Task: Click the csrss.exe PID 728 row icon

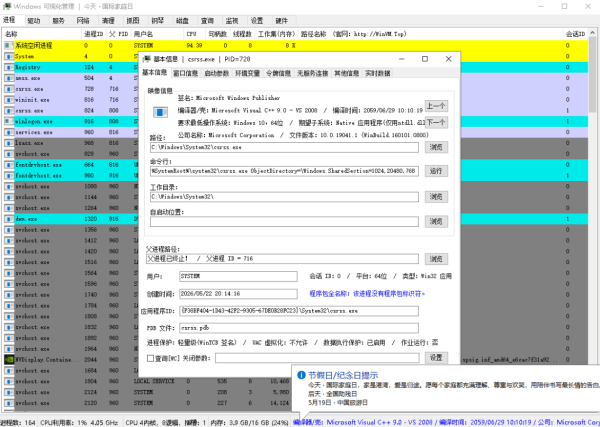Action: pyautogui.click(x=9, y=89)
